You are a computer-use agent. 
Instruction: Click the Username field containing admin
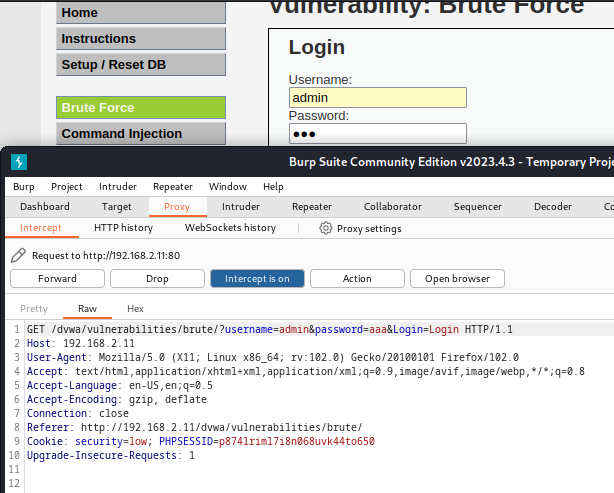[x=378, y=98]
